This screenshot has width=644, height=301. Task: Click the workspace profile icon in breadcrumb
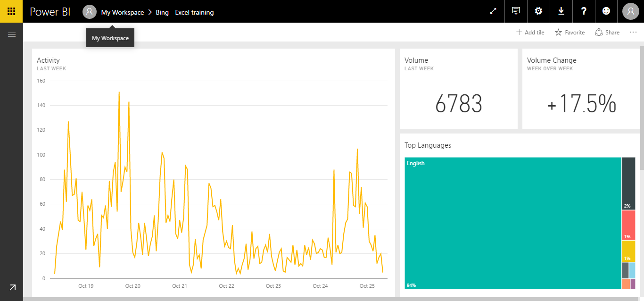pos(89,11)
